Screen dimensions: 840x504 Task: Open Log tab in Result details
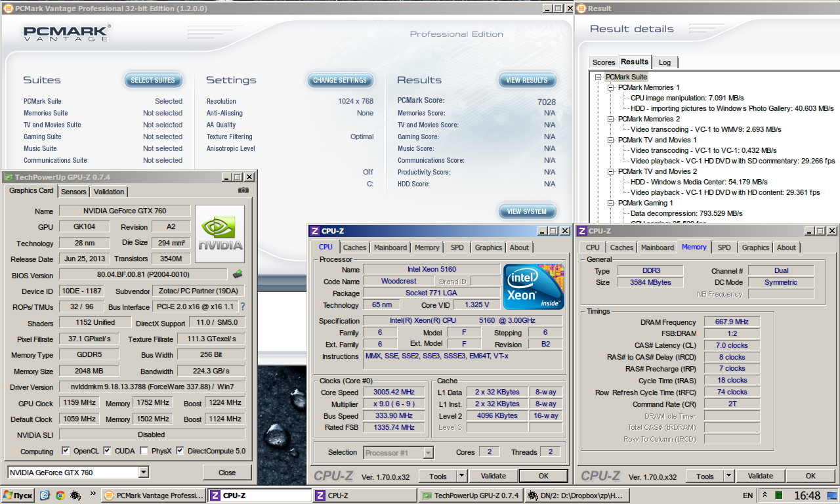665,62
